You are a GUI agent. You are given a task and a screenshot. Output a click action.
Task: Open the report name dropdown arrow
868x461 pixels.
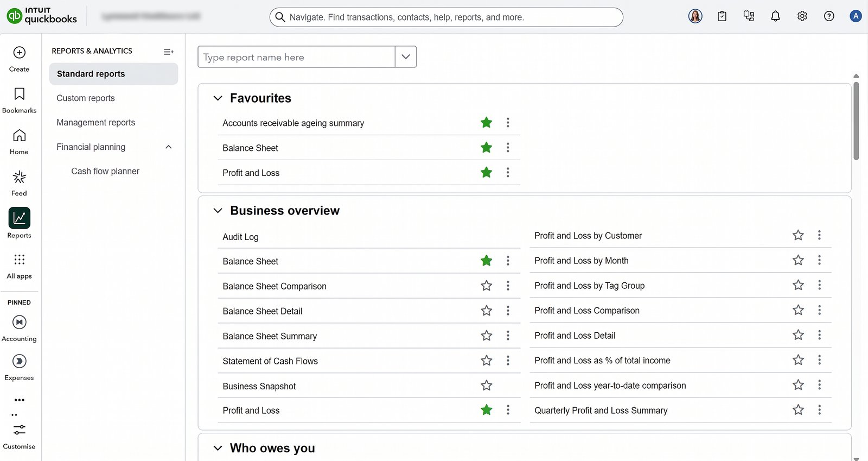coord(406,57)
